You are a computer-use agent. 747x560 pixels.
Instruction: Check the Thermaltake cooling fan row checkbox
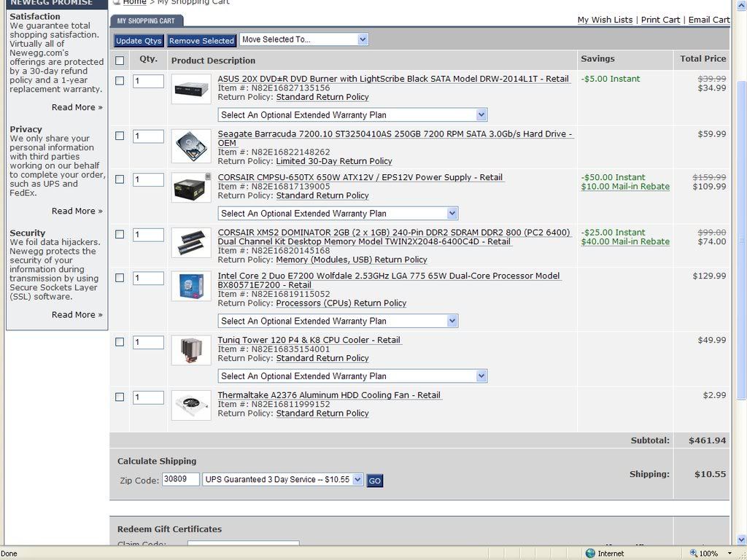(x=120, y=397)
